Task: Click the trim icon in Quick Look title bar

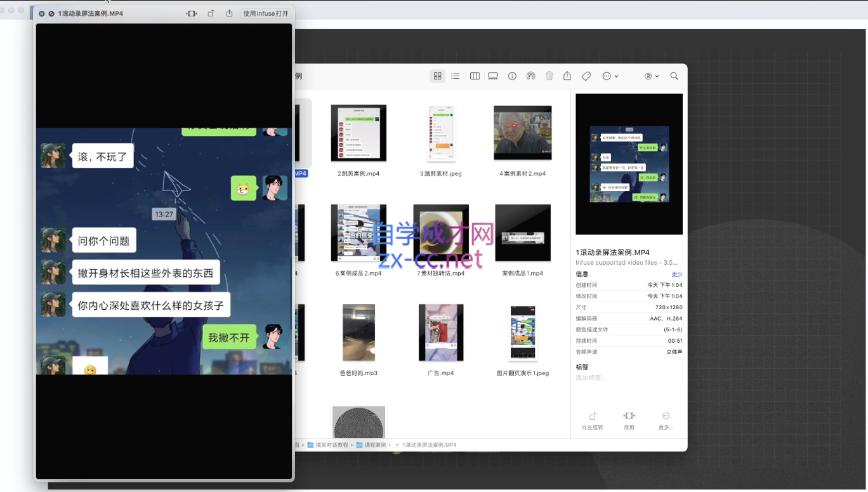Action: coord(192,13)
